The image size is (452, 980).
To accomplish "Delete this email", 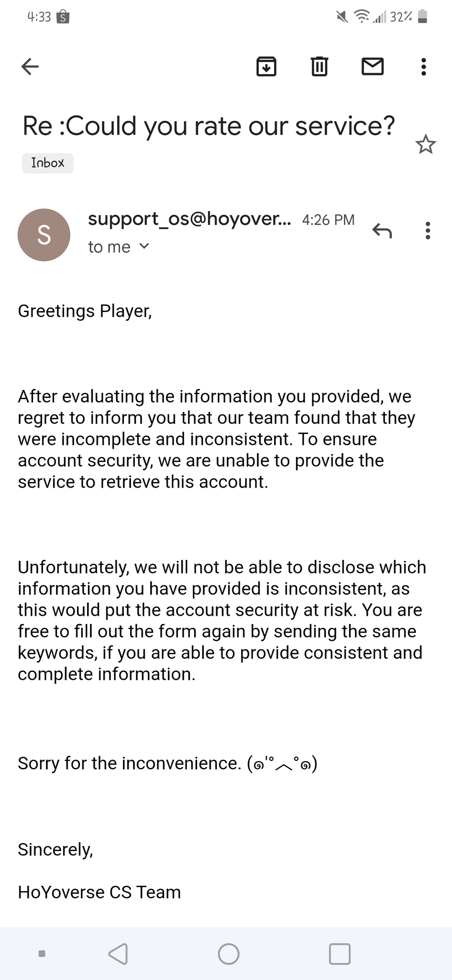I will [x=319, y=67].
